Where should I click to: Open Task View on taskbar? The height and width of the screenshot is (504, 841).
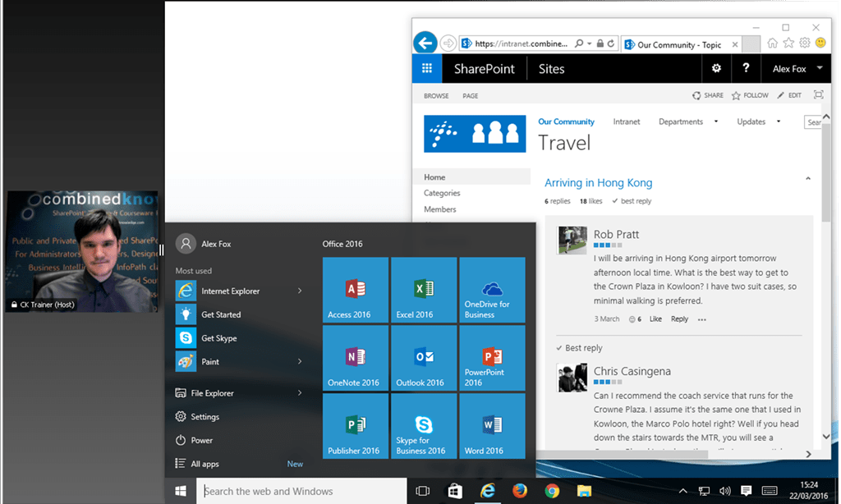[x=423, y=491]
